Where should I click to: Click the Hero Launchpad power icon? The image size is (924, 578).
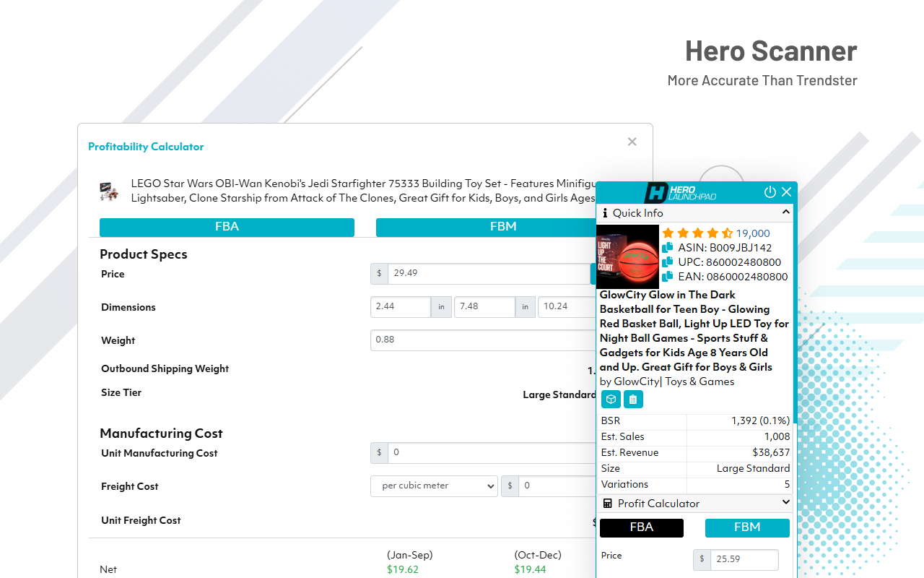(770, 192)
